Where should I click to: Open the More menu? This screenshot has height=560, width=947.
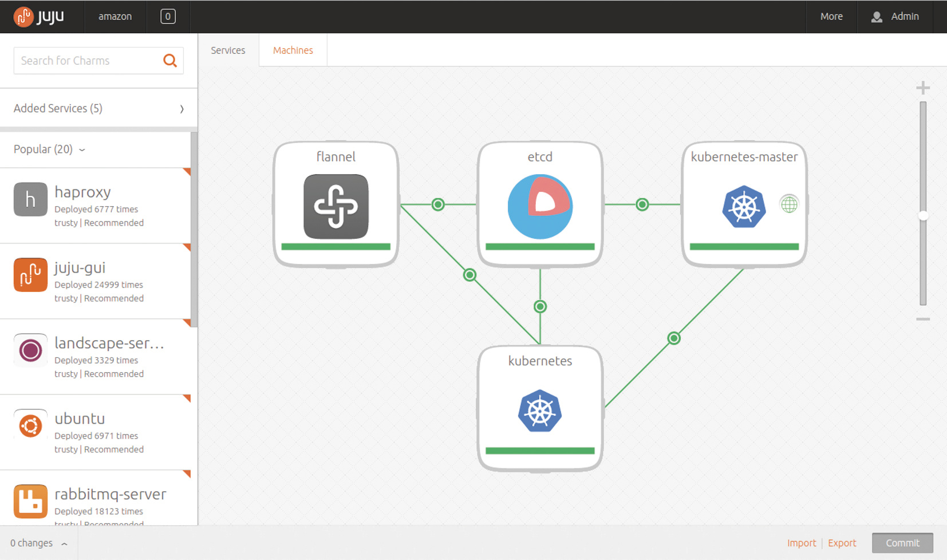click(x=831, y=17)
